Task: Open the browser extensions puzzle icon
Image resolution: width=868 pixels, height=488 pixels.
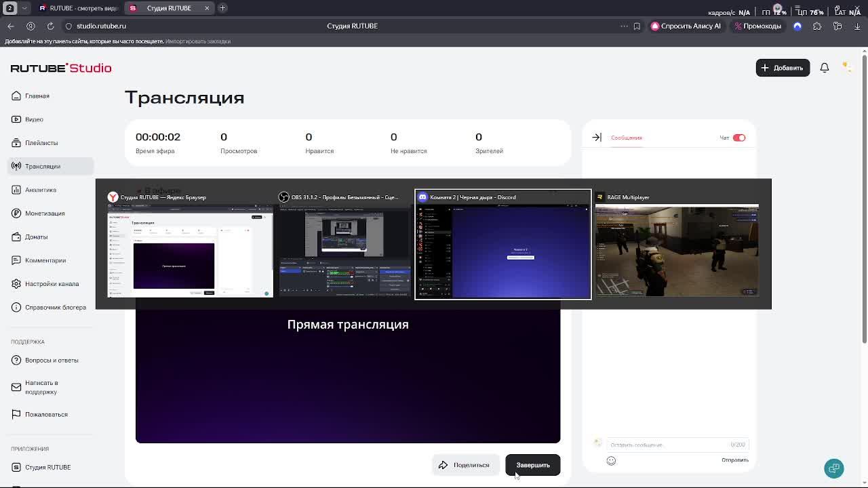Action: click(817, 26)
